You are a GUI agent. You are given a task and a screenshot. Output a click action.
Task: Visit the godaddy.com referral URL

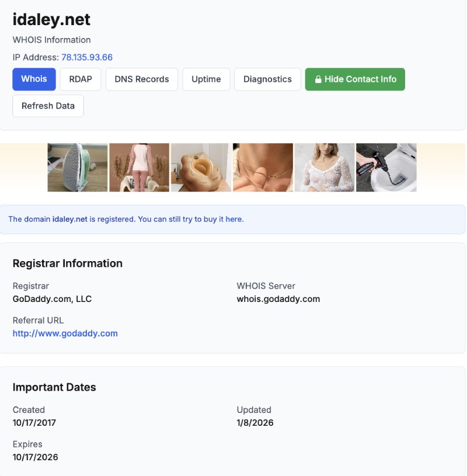[x=65, y=333]
